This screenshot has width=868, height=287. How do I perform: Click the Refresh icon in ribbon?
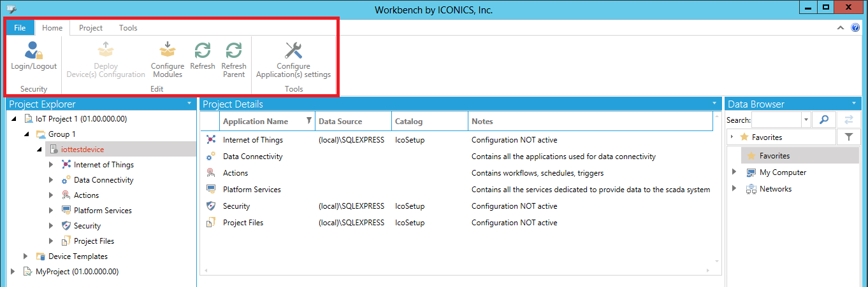[203, 51]
